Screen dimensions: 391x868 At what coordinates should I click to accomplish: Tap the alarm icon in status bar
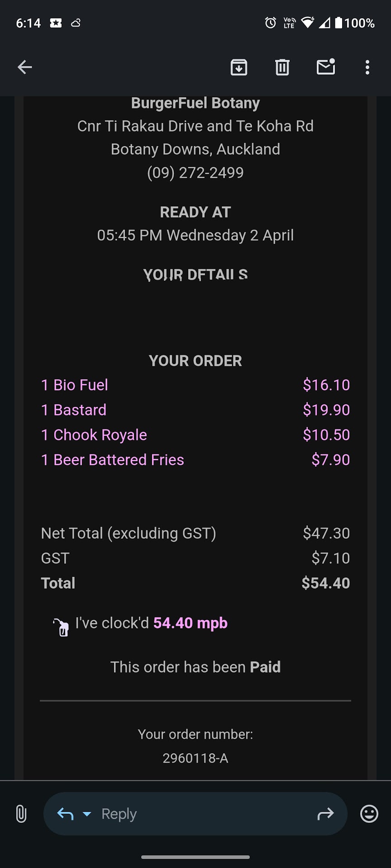[271, 23]
